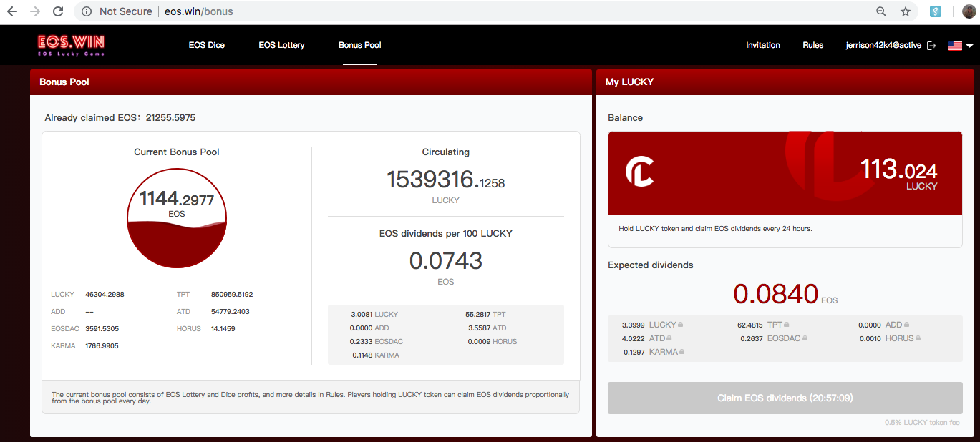
Task: Click the Not Secure info icon
Action: pyautogui.click(x=87, y=11)
